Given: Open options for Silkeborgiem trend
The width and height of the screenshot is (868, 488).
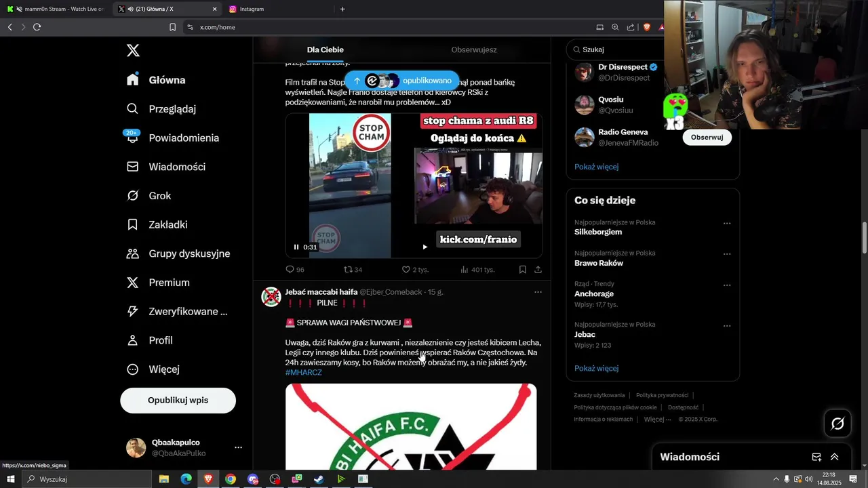Looking at the screenshot, I should 727,223.
